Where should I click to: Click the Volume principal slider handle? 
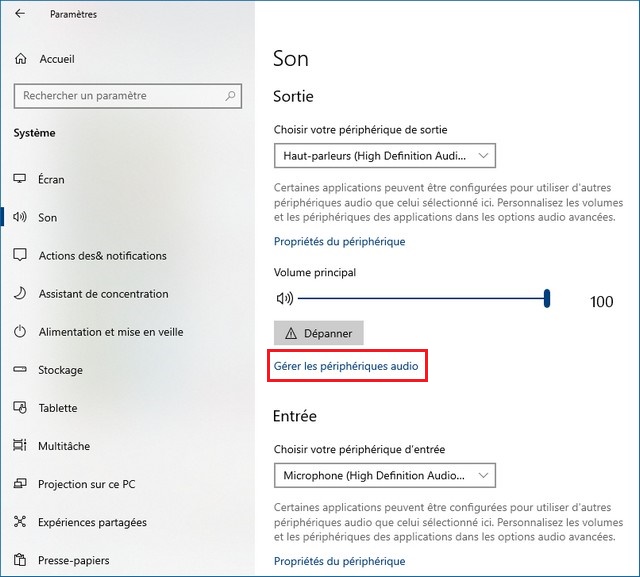tap(547, 298)
